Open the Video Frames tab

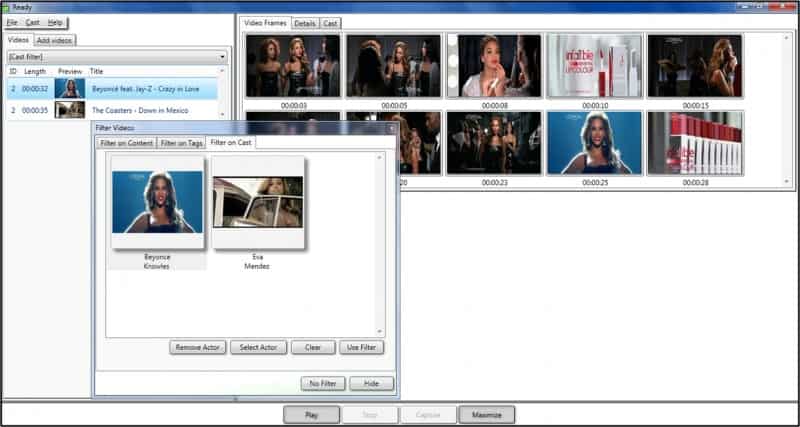click(265, 23)
